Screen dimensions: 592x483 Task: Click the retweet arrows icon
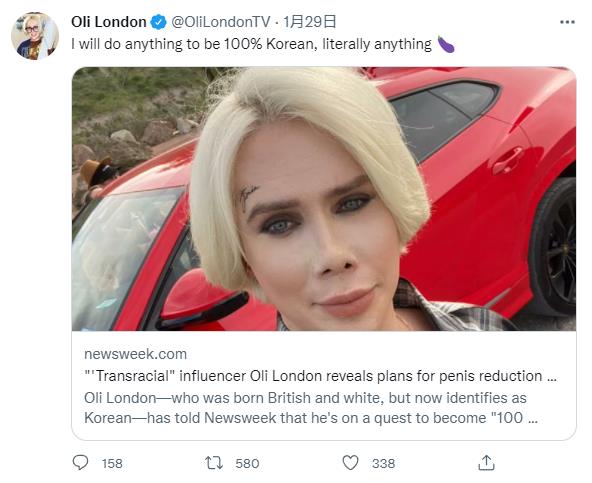(x=214, y=463)
